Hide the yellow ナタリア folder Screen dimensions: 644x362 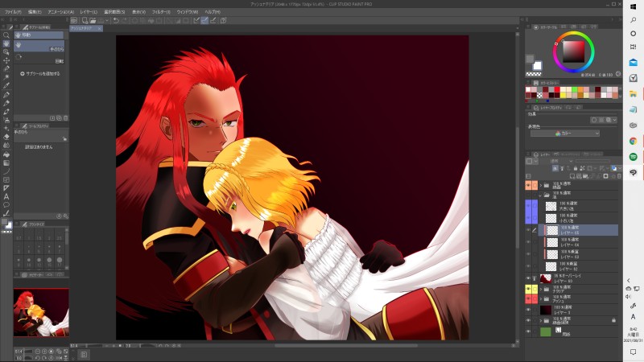click(x=528, y=289)
